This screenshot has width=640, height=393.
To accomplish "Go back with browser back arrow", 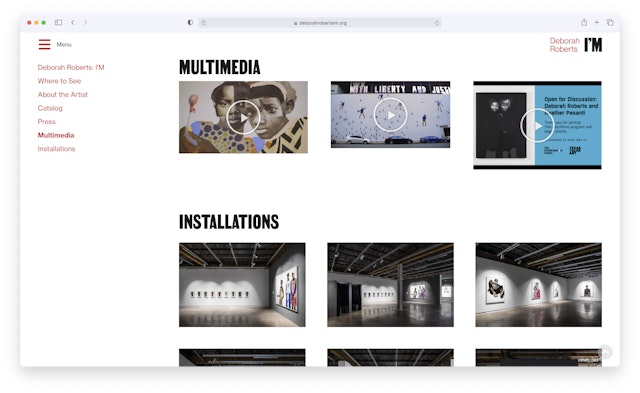I will pos(73,22).
